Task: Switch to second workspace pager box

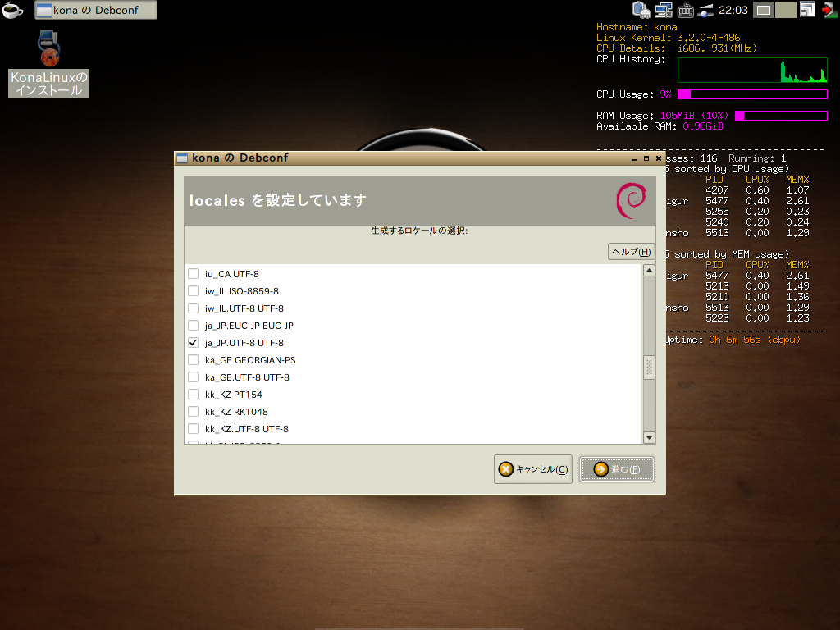Action: 785,10
